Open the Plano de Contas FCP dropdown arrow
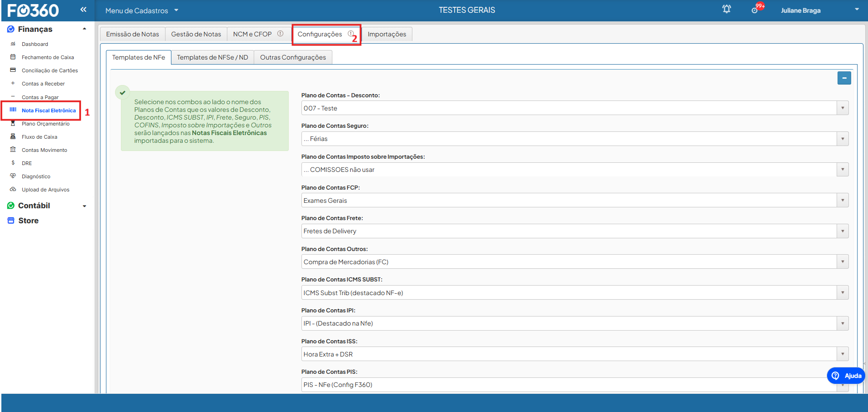Screen dimensions: 868x412 (843, 201)
